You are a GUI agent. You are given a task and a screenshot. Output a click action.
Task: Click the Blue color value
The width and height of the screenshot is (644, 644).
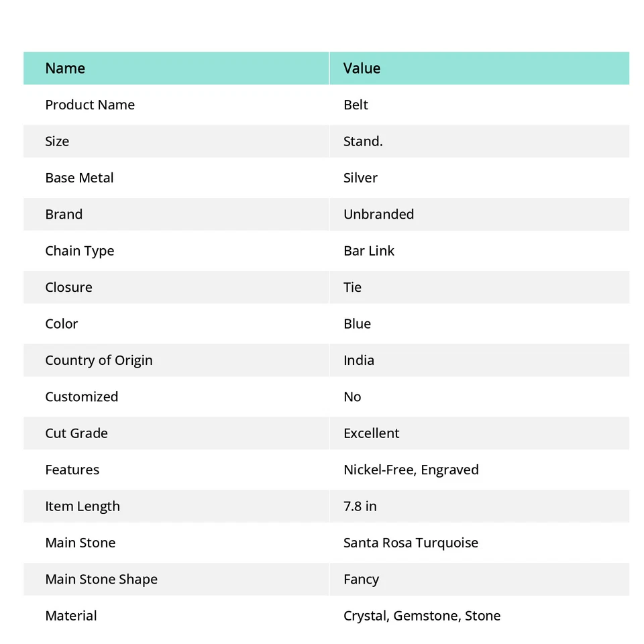point(357,324)
